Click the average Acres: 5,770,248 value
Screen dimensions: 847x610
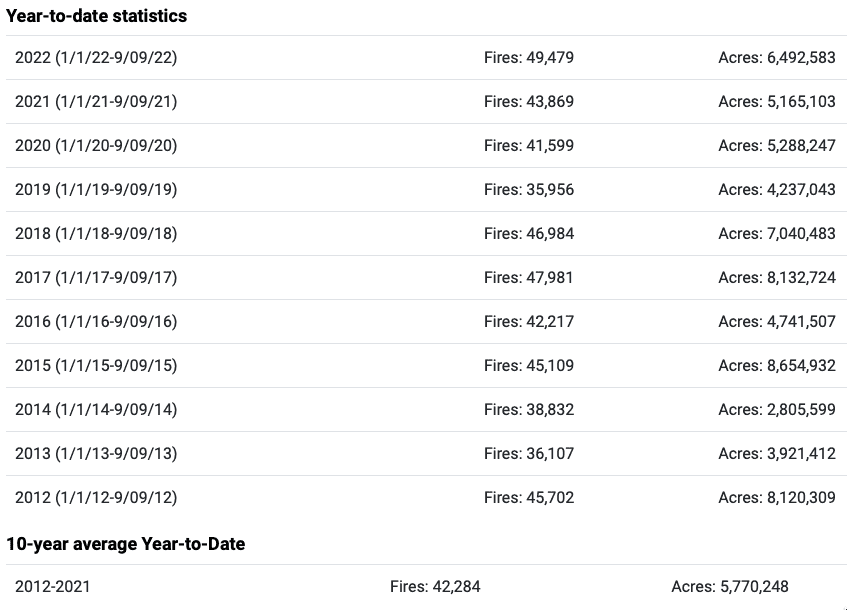pyautogui.click(x=730, y=586)
